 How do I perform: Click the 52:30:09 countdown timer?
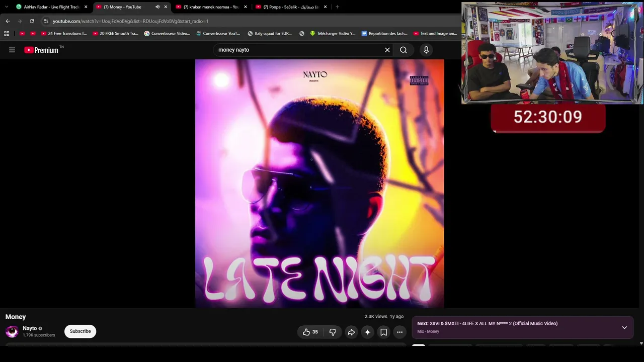pyautogui.click(x=548, y=117)
